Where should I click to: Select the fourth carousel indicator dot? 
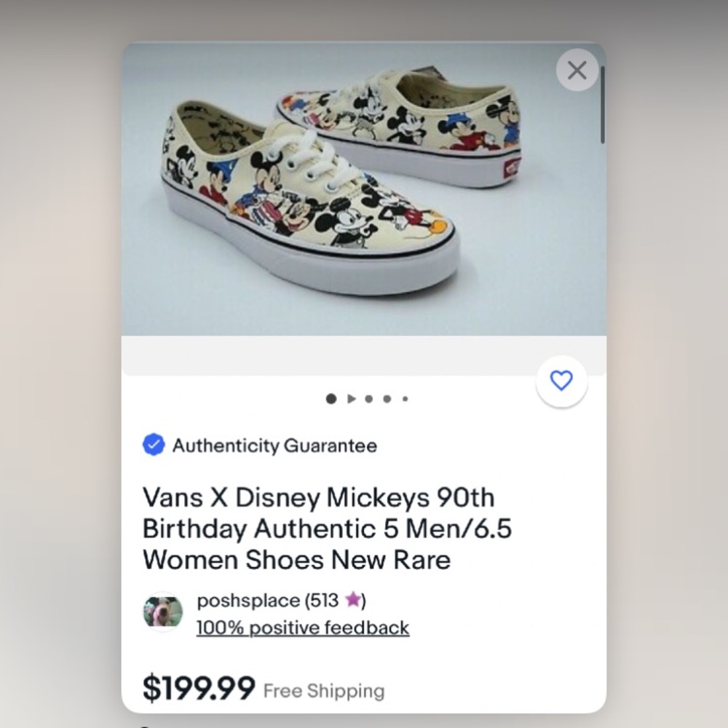(x=387, y=398)
